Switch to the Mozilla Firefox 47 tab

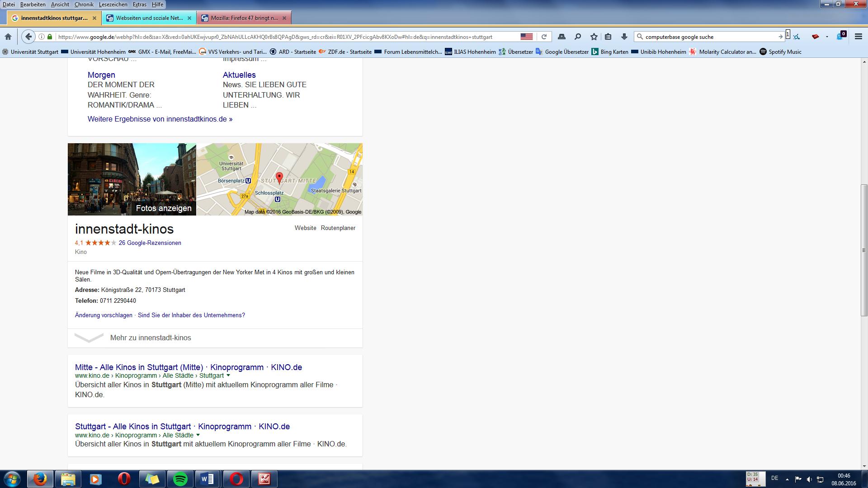244,18
